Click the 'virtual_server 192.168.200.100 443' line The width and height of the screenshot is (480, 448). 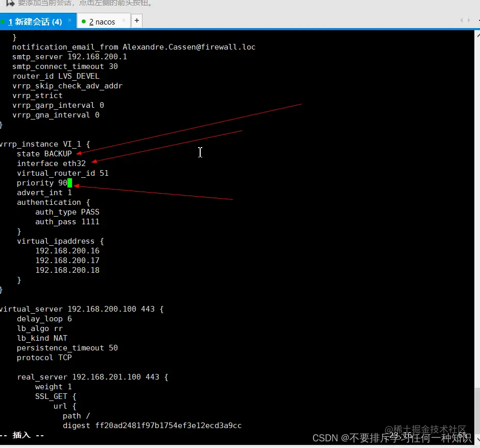tap(82, 309)
